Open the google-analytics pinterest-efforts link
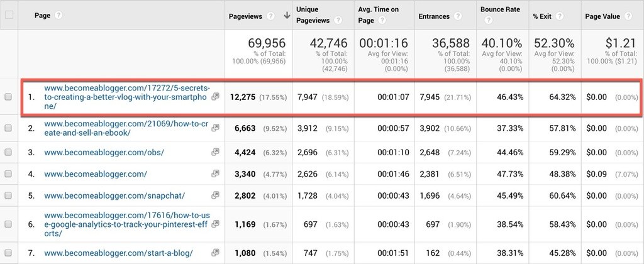 point(127,224)
